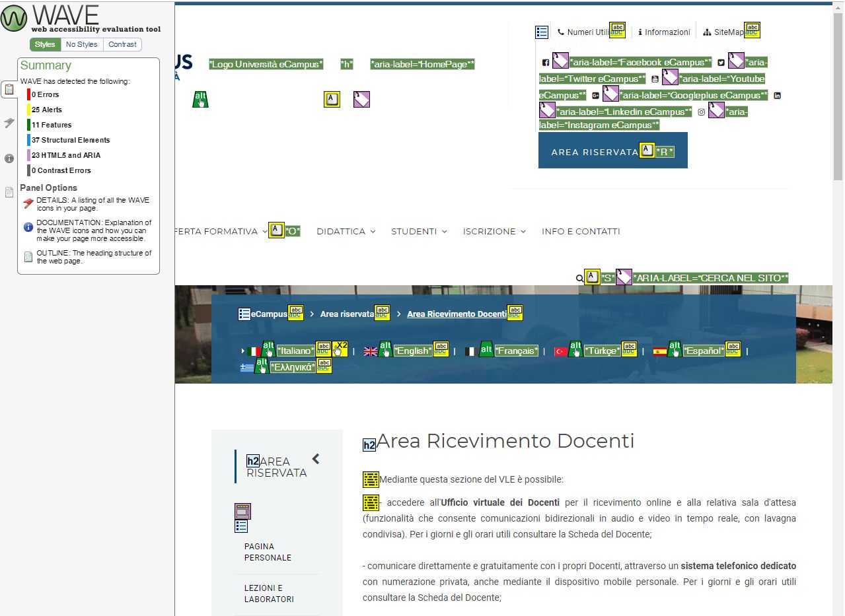The height and width of the screenshot is (616, 845).
Task: Click the Facebook eCampus icon
Action: tap(546, 63)
